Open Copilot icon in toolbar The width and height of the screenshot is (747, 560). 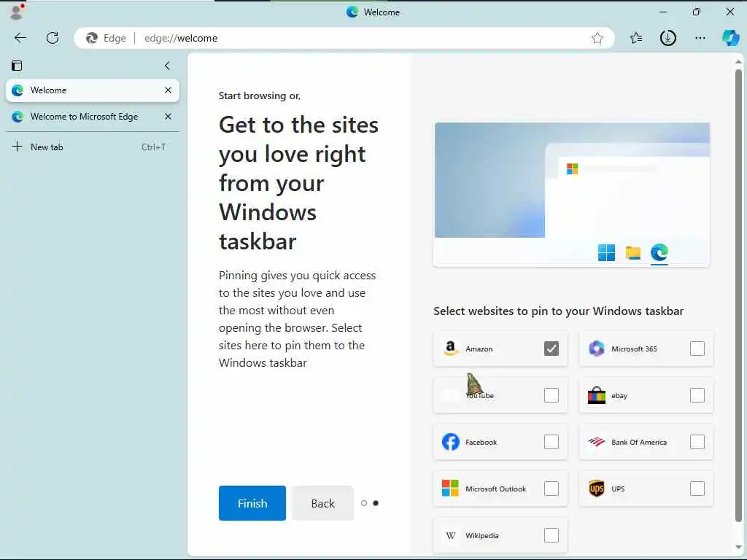(x=730, y=38)
